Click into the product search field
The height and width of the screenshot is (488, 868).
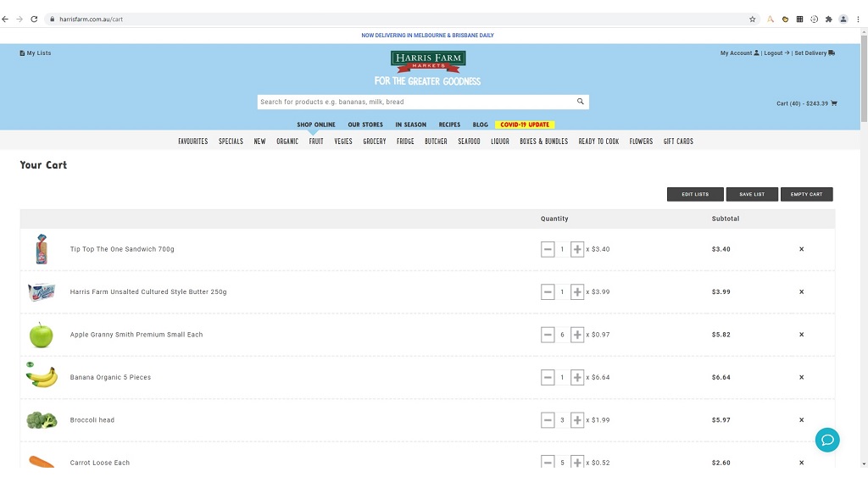(415, 102)
